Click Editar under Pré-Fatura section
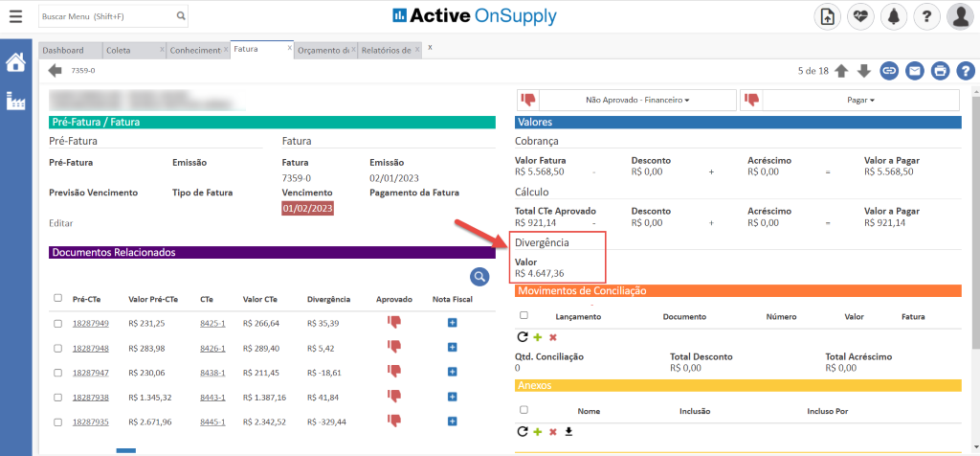Image resolution: width=980 pixels, height=456 pixels. point(60,222)
